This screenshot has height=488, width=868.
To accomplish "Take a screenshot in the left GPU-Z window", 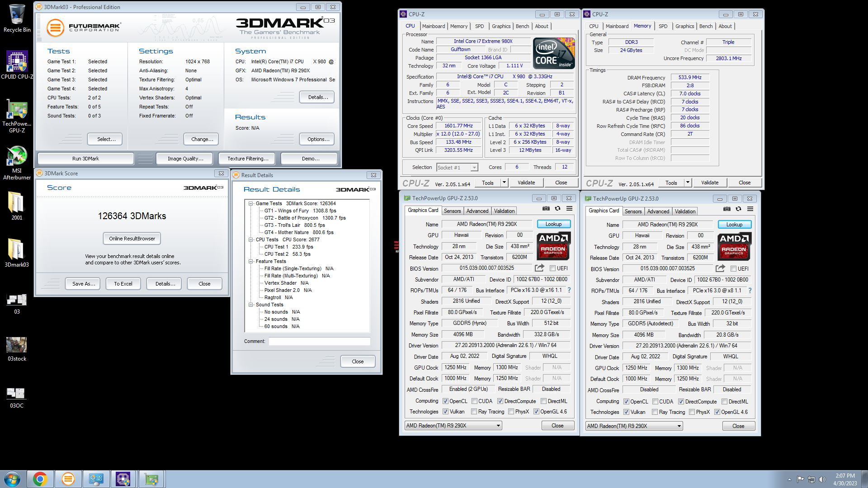I will (546, 208).
